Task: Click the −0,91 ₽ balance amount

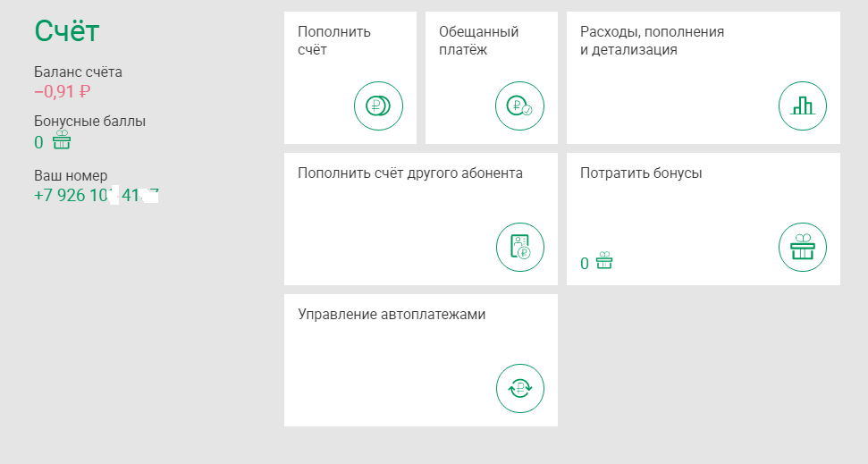Action: pos(63,91)
